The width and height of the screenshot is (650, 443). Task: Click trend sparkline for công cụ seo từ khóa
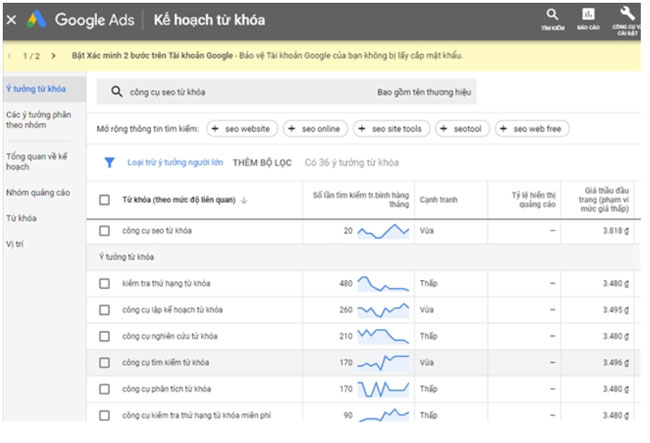tap(383, 231)
